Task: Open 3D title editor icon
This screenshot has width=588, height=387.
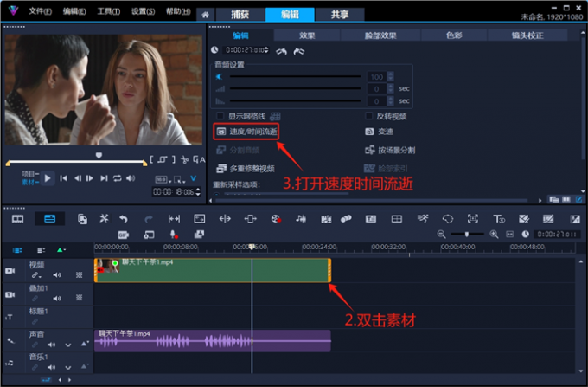Action: click(x=499, y=219)
